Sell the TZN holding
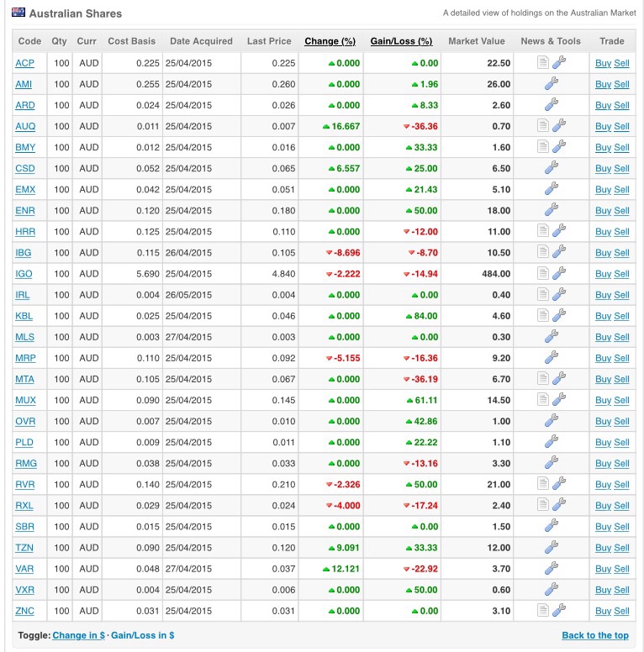The height and width of the screenshot is (652, 644). click(x=621, y=548)
